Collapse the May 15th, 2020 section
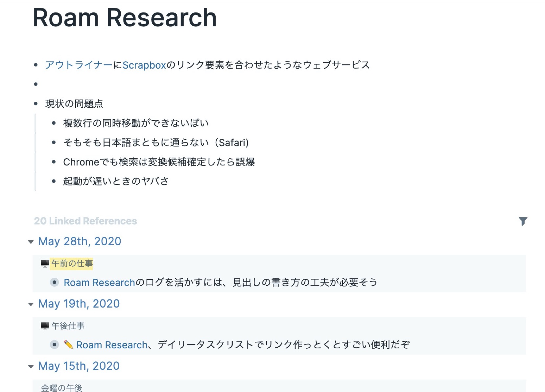The image size is (545, 392). coord(31,366)
